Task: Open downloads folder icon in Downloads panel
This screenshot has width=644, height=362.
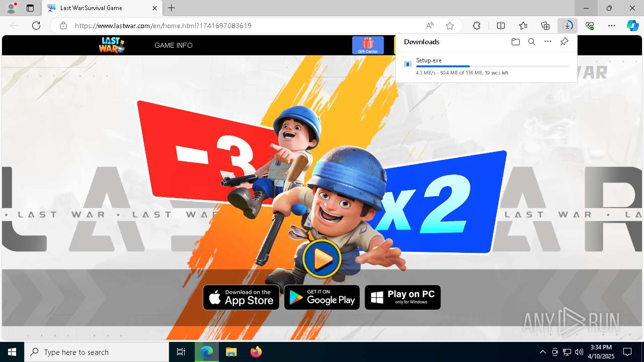Action: coord(515,42)
